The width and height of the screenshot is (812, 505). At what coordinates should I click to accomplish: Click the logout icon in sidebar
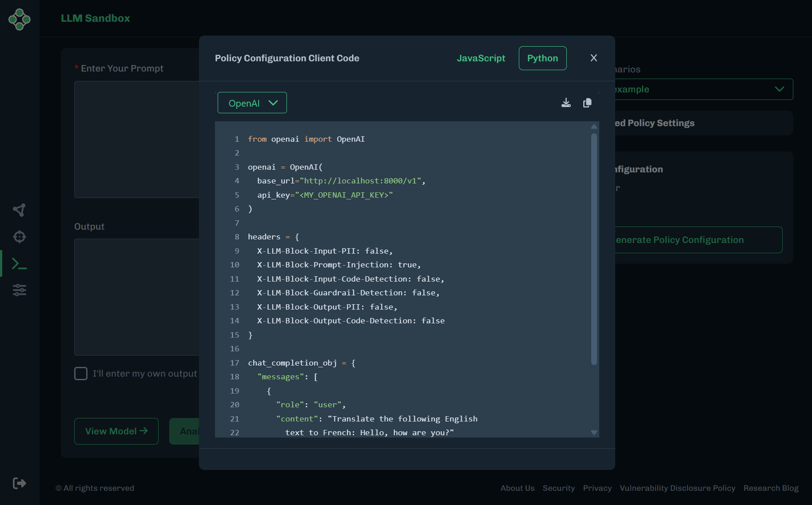point(20,483)
